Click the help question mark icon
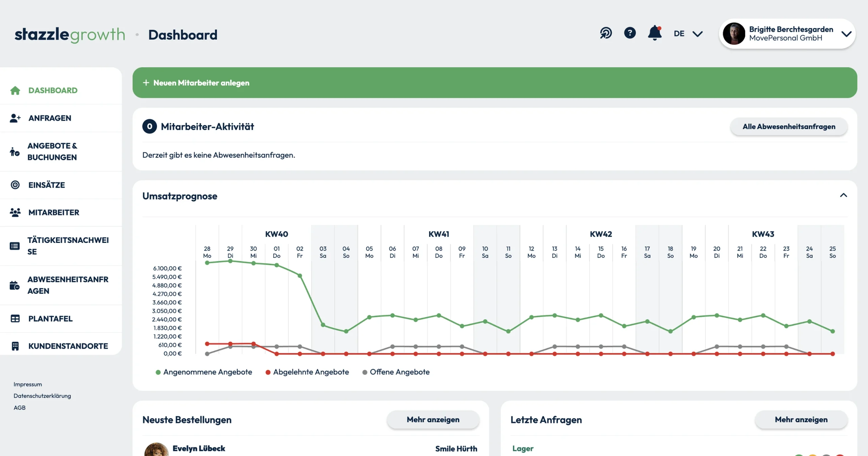Screen dimensions: 868x456 630,33
